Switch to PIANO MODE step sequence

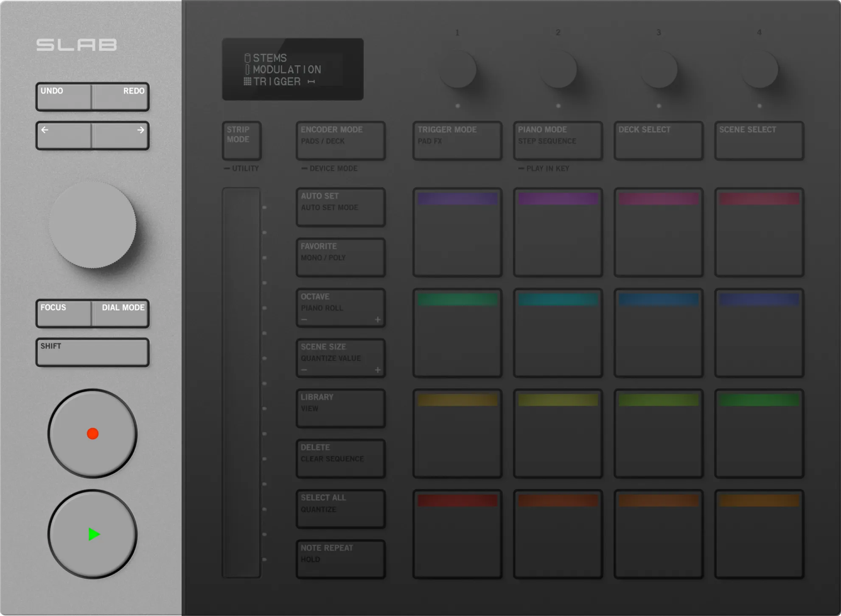click(x=558, y=140)
